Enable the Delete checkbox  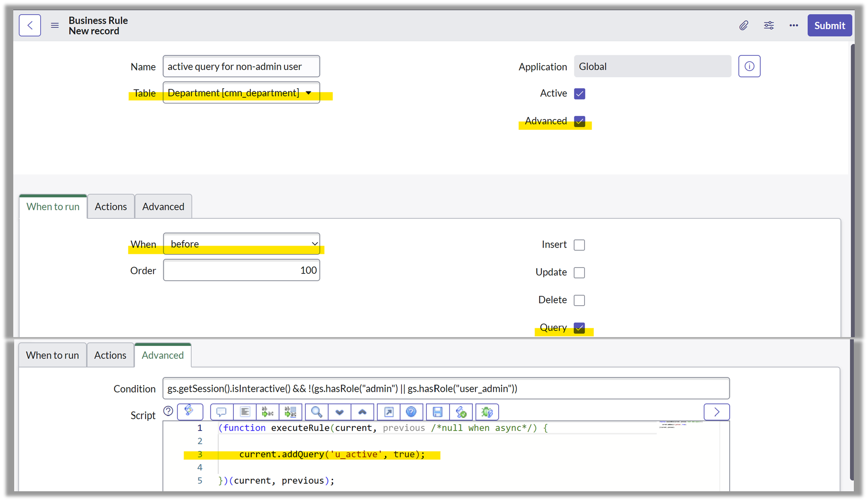pos(579,300)
